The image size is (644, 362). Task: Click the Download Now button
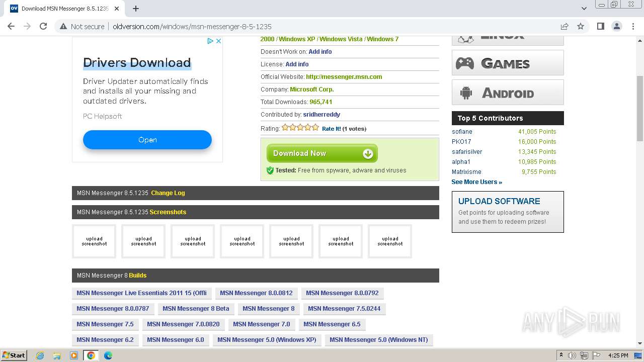tap(322, 153)
